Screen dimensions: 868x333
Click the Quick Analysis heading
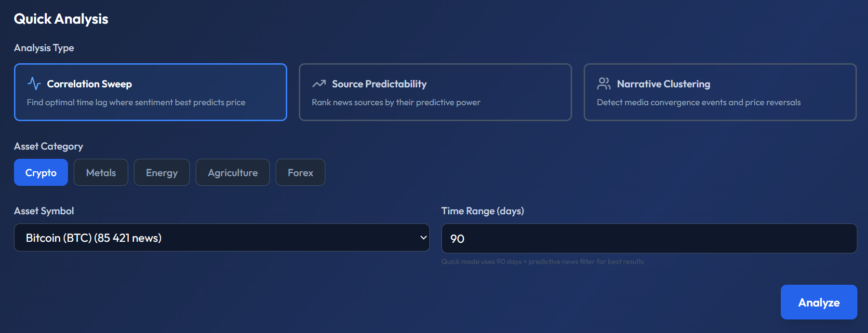coord(61,18)
